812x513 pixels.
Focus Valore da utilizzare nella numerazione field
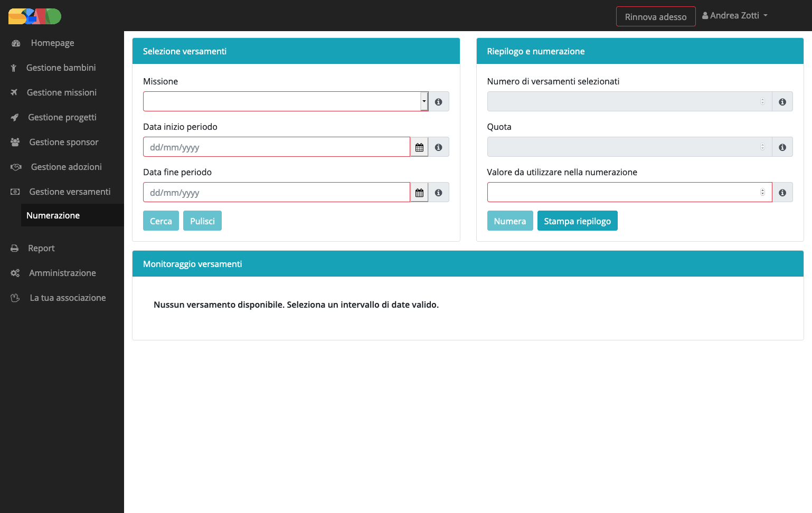coord(629,193)
